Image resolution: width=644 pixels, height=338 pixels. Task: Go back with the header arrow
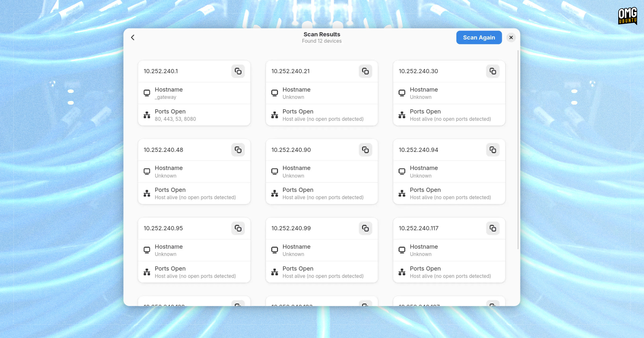(133, 38)
